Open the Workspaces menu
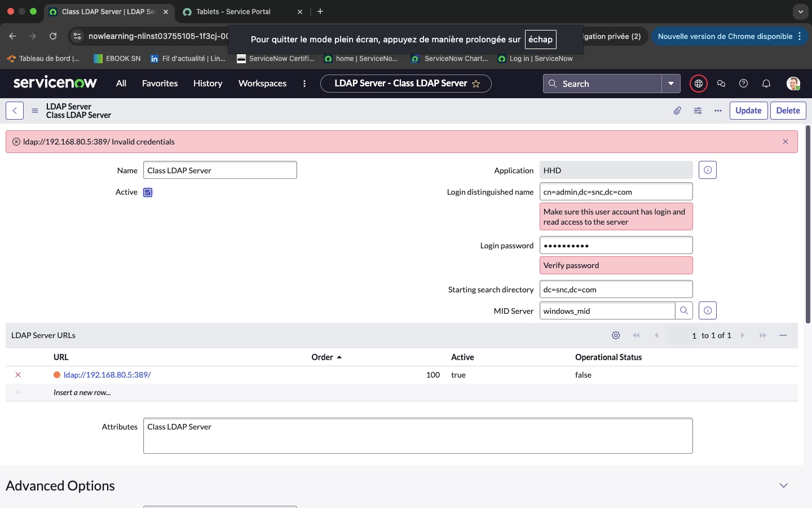 tap(262, 84)
